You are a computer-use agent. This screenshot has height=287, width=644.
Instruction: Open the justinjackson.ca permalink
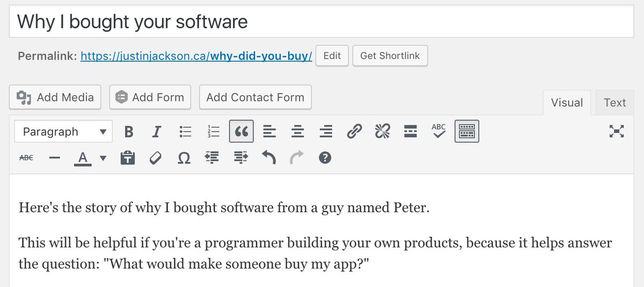196,56
